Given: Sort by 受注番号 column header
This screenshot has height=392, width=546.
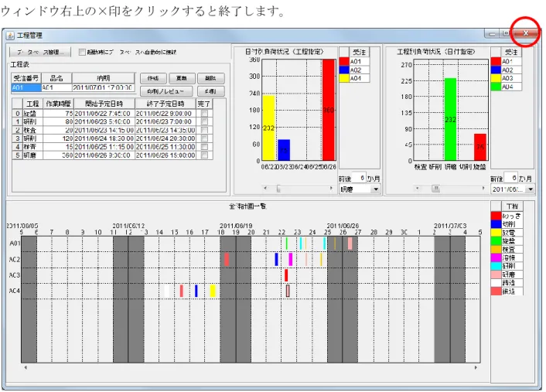Looking at the screenshot, I should tap(26, 78).
